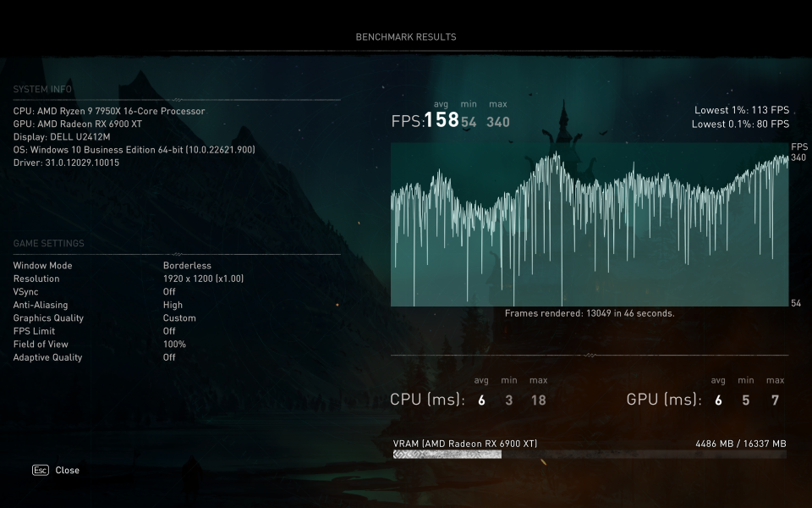812x508 pixels.
Task: Click the Lowest 1%: 113 FPS text
Action: click(x=742, y=110)
